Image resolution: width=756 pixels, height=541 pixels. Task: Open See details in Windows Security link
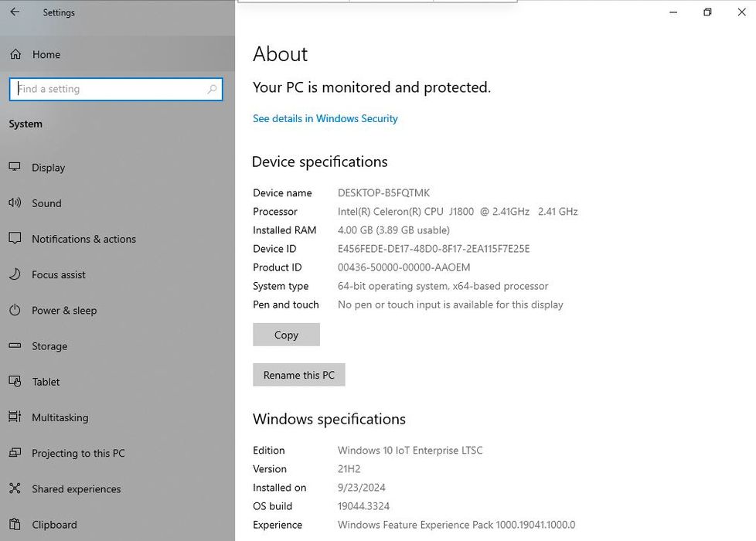coord(325,118)
